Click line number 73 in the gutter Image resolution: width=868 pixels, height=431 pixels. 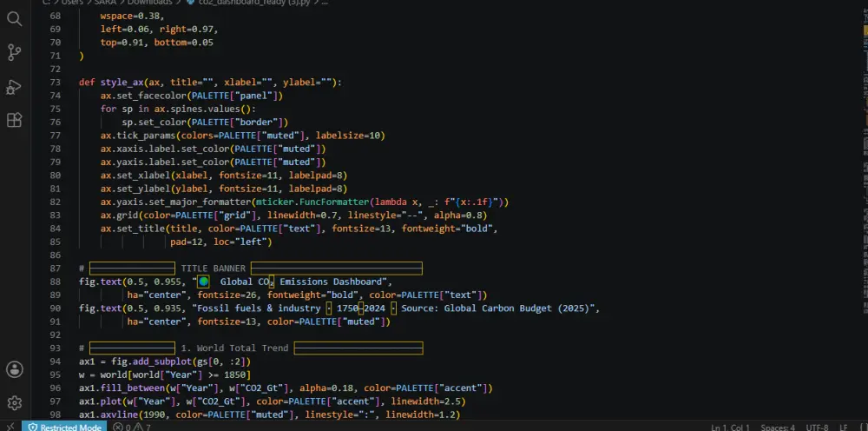[x=55, y=82]
